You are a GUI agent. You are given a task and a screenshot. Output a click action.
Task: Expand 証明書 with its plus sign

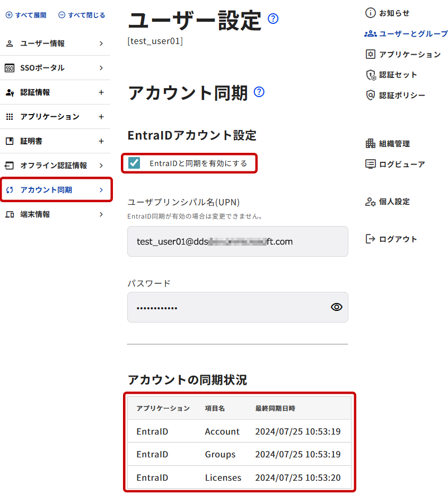[101, 141]
